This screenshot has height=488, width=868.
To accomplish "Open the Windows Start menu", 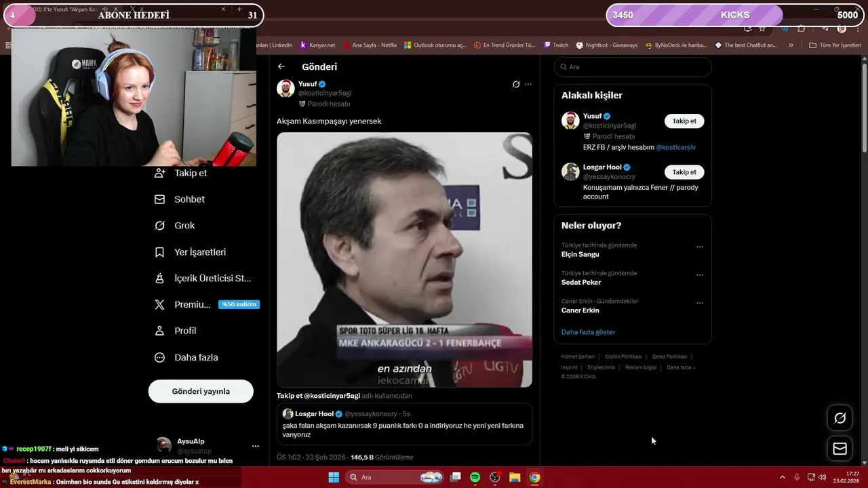I will [x=334, y=477].
